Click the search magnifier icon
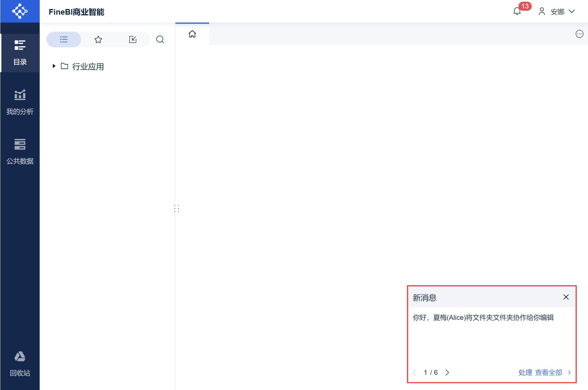The height and width of the screenshot is (390, 588). pos(160,39)
